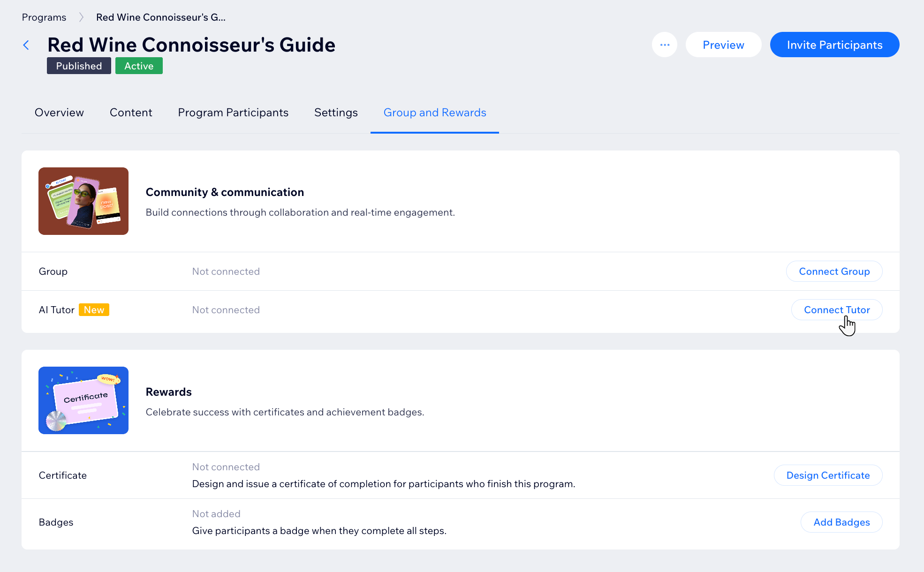Click the Published status badge
This screenshot has width=924, height=572.
coord(78,66)
